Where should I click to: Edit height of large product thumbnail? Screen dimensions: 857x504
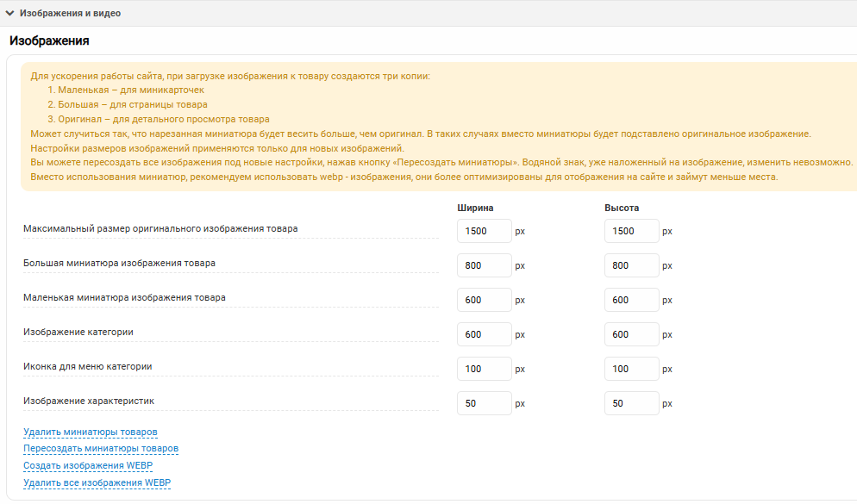tap(631, 265)
